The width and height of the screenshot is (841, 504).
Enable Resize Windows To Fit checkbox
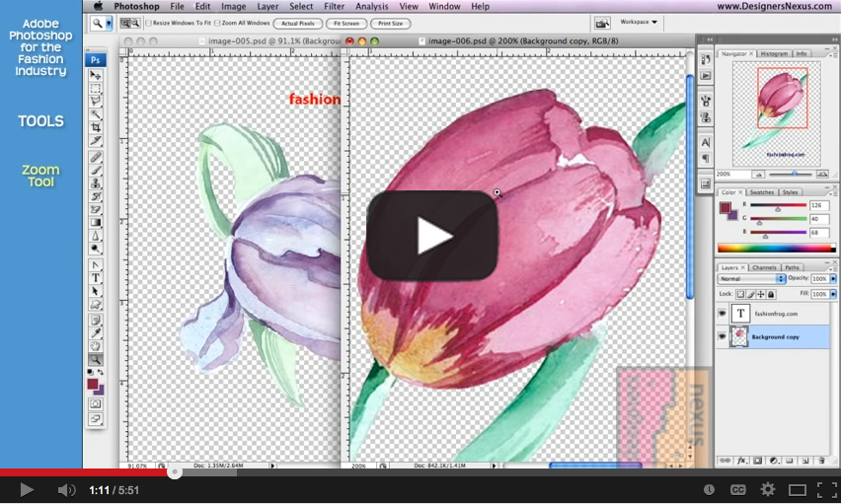click(x=149, y=23)
